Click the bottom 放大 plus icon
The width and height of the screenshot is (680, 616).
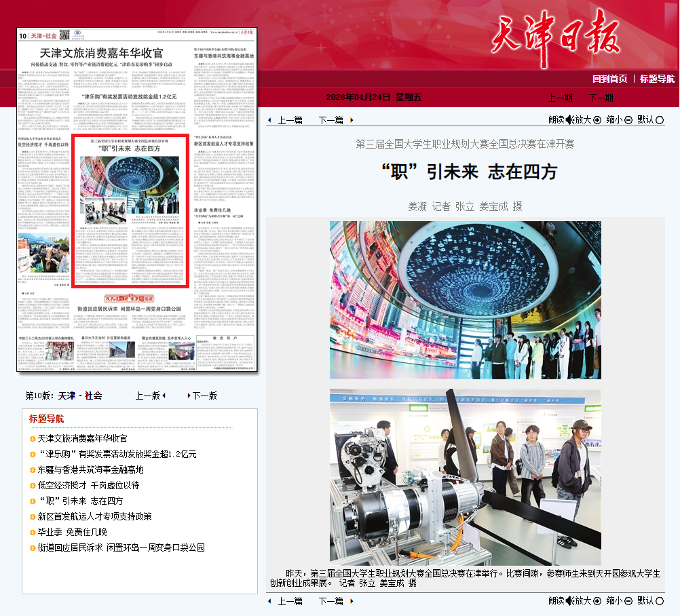click(x=597, y=600)
